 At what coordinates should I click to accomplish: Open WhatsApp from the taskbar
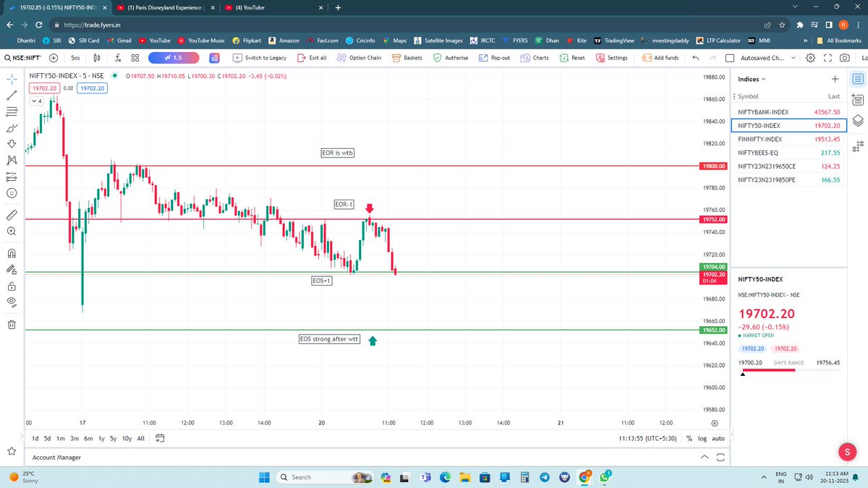click(605, 477)
